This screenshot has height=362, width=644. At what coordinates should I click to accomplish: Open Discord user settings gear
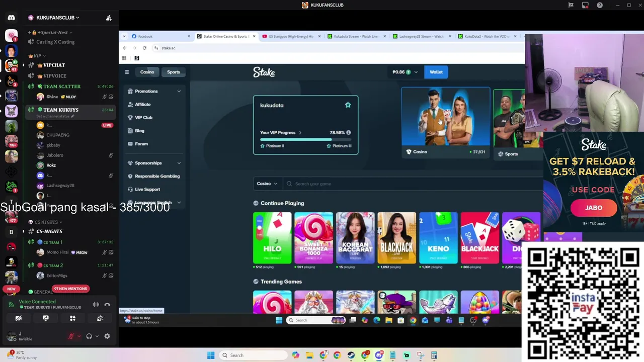(107, 336)
